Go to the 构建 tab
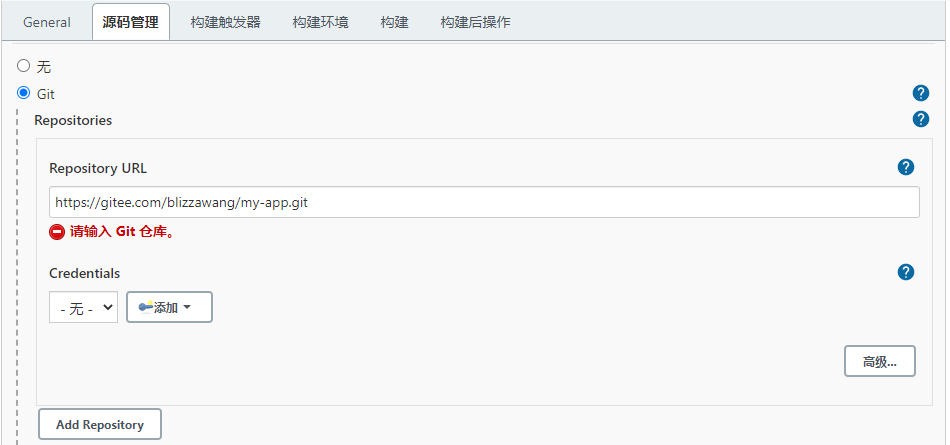The width and height of the screenshot is (950, 445). 394,22
